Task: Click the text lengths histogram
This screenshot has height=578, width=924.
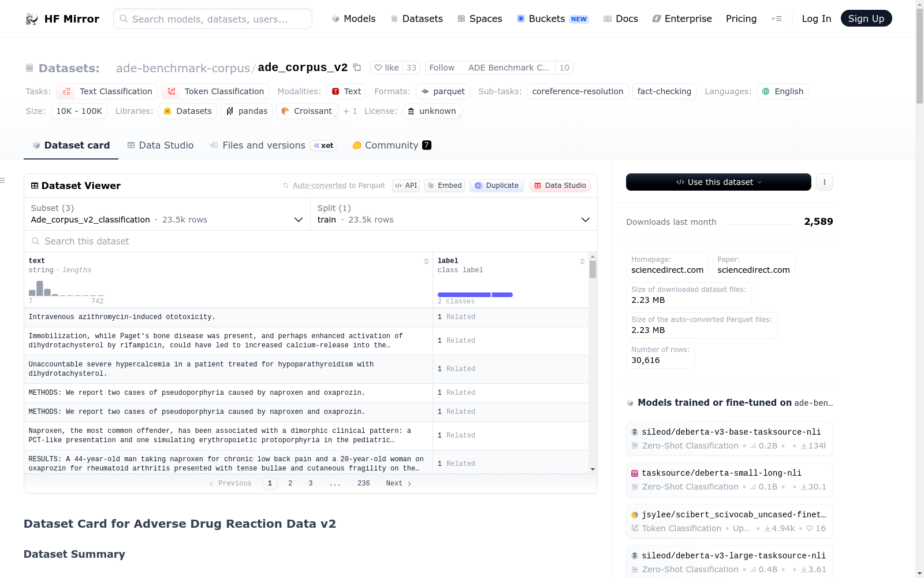Action: (66, 287)
